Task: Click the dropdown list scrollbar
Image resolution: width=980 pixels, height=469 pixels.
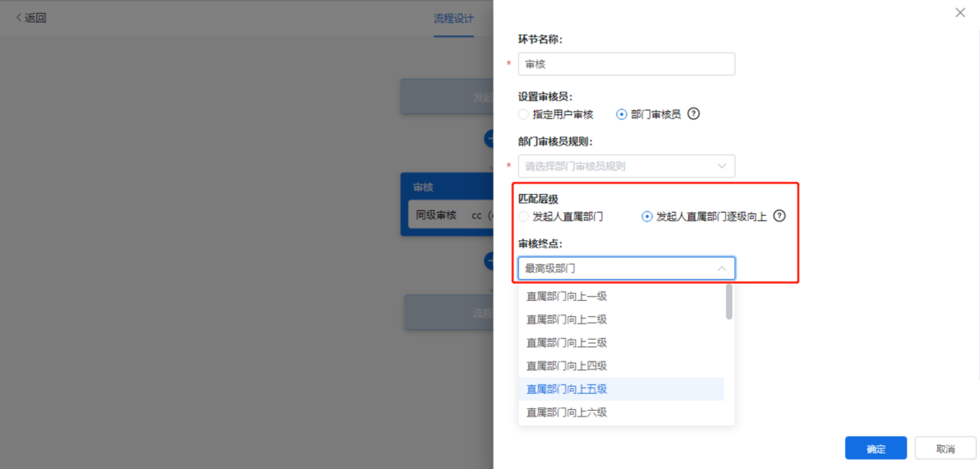Action: tap(729, 302)
